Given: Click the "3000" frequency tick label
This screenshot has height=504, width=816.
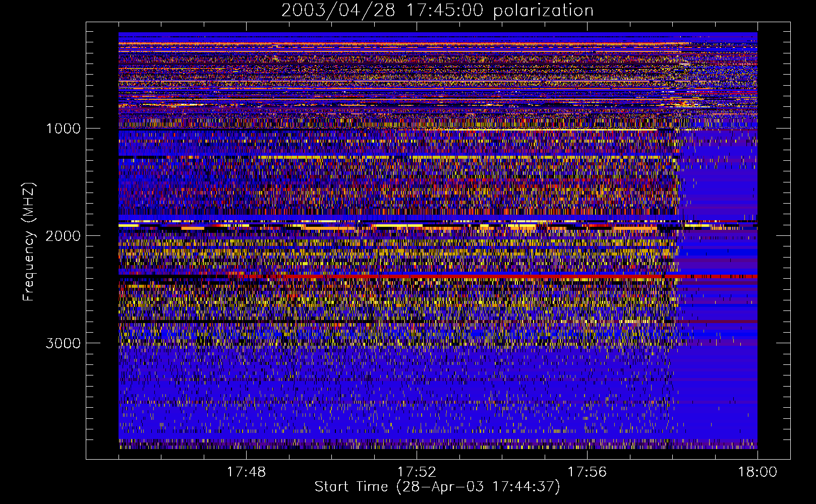Looking at the screenshot, I should (63, 343).
